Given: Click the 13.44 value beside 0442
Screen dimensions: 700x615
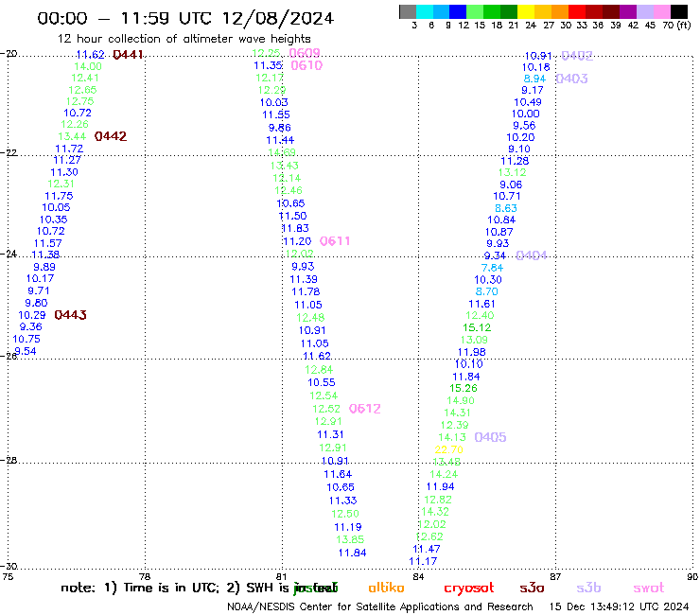Looking at the screenshot, I should (72, 136).
